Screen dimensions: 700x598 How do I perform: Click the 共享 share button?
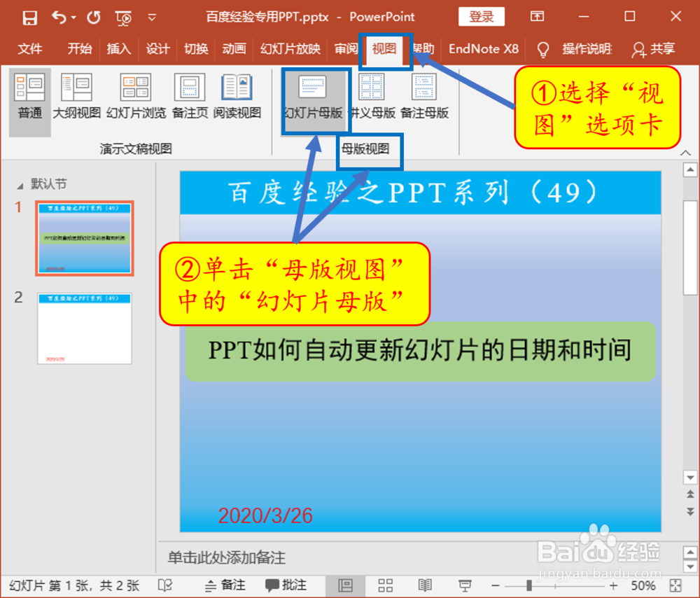pos(653,49)
